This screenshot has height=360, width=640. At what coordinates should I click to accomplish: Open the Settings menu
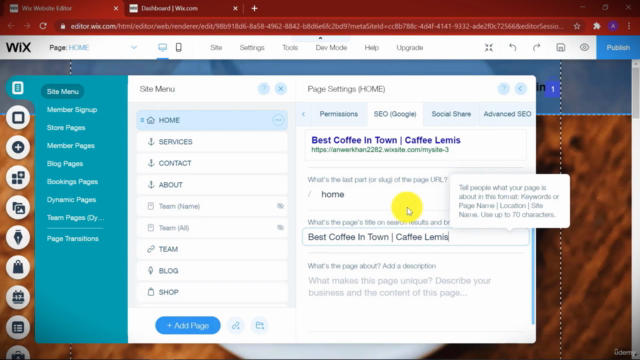click(x=252, y=47)
